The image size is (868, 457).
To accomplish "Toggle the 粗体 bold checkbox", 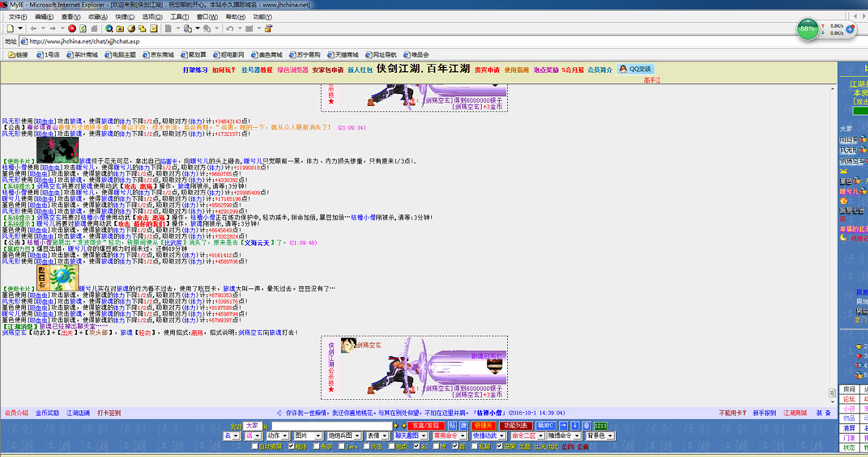I will click(x=291, y=446).
